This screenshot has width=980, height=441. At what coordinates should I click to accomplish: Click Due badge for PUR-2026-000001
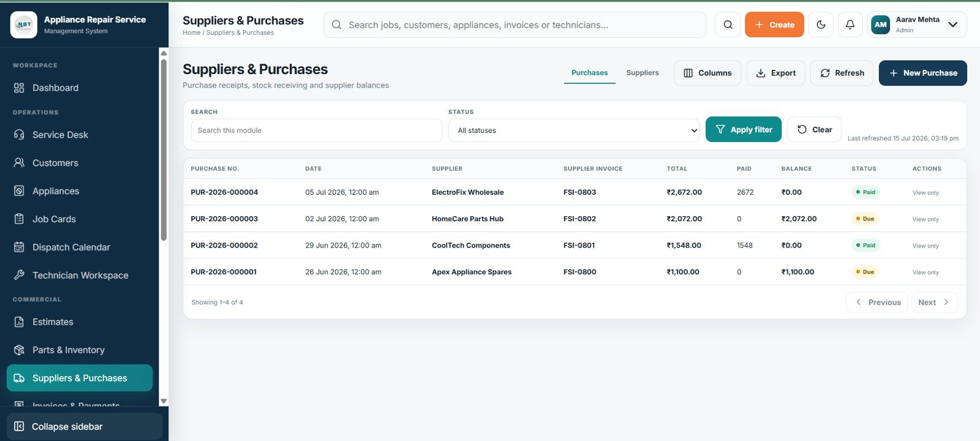tap(865, 272)
